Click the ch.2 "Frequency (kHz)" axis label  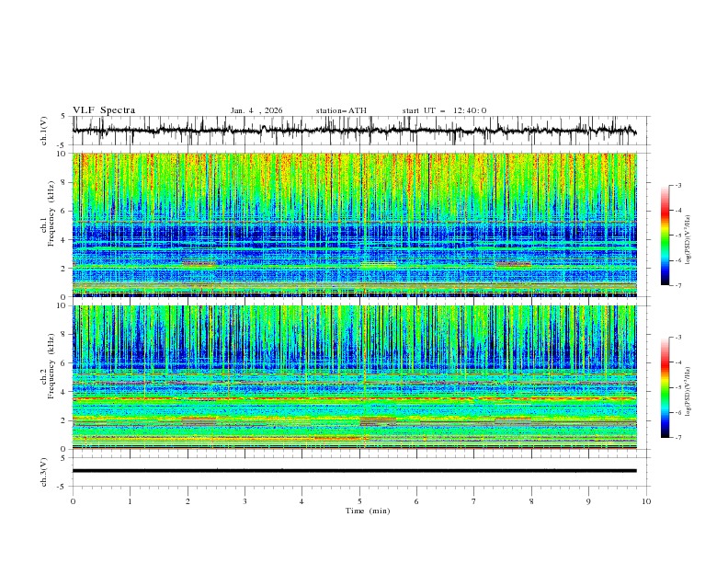point(51,366)
